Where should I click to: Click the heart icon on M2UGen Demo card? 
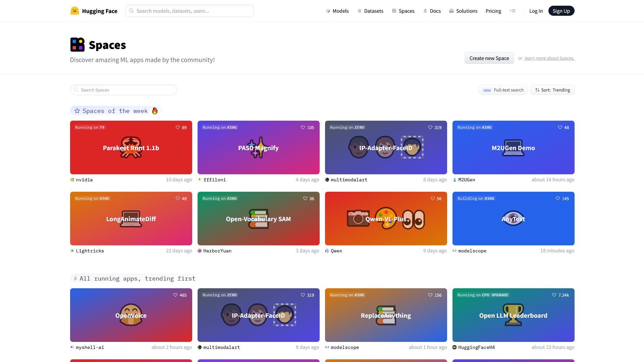point(560,127)
